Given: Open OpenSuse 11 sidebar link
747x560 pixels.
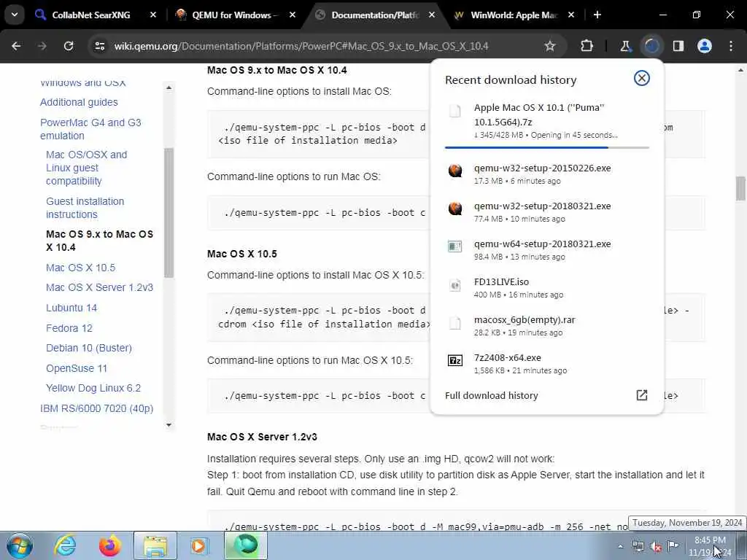Looking at the screenshot, I should point(76,368).
